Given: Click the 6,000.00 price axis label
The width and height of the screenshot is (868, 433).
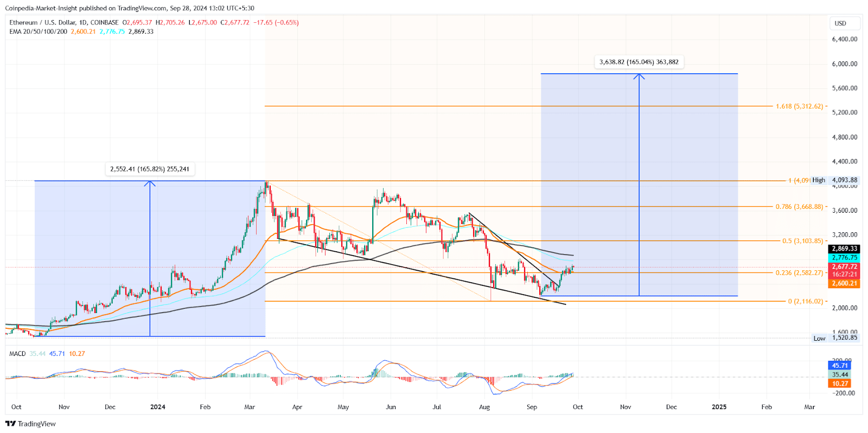Looking at the screenshot, I should (x=845, y=63).
